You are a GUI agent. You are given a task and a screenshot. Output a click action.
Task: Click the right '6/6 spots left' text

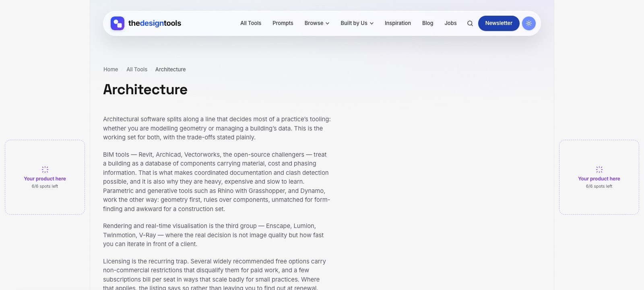599,186
